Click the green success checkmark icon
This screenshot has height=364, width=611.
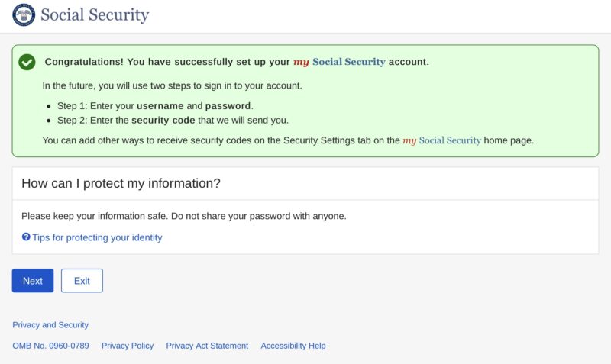[27, 62]
